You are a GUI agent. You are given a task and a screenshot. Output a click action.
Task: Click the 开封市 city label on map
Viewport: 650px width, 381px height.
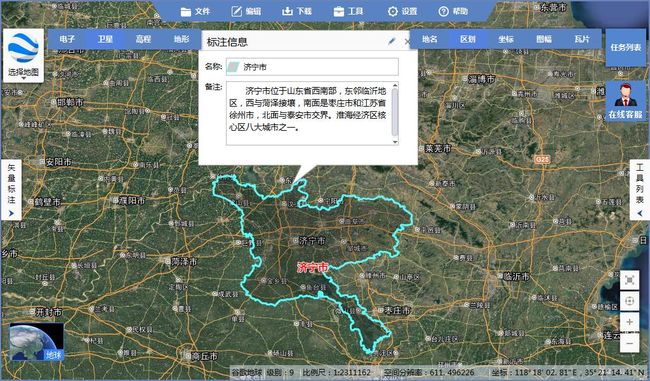[49, 312]
